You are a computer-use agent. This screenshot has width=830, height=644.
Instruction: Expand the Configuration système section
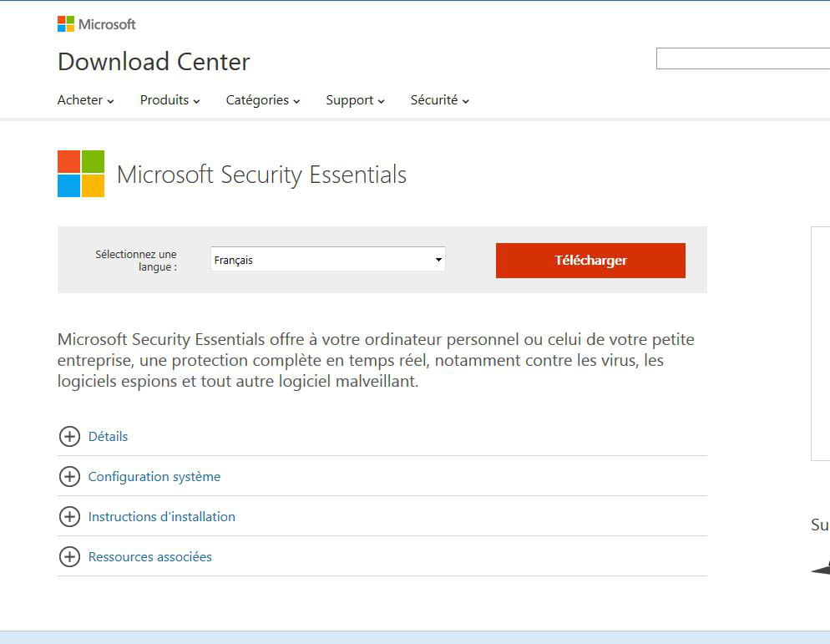point(154,477)
